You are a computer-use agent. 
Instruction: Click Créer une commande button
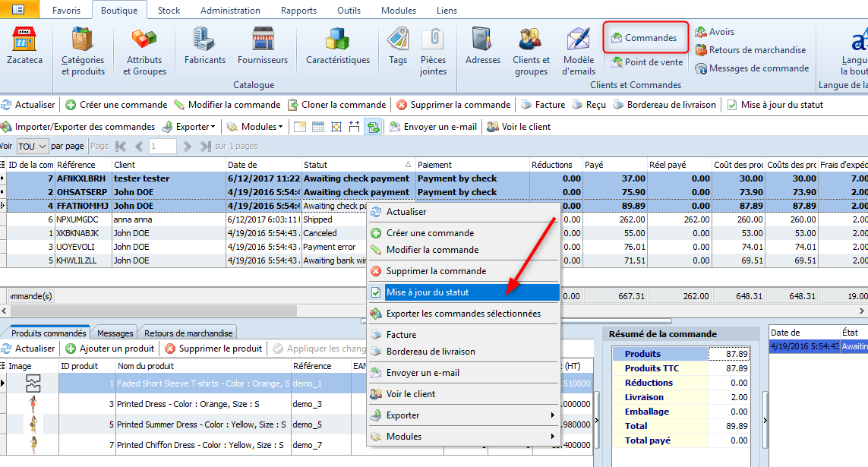(116, 105)
